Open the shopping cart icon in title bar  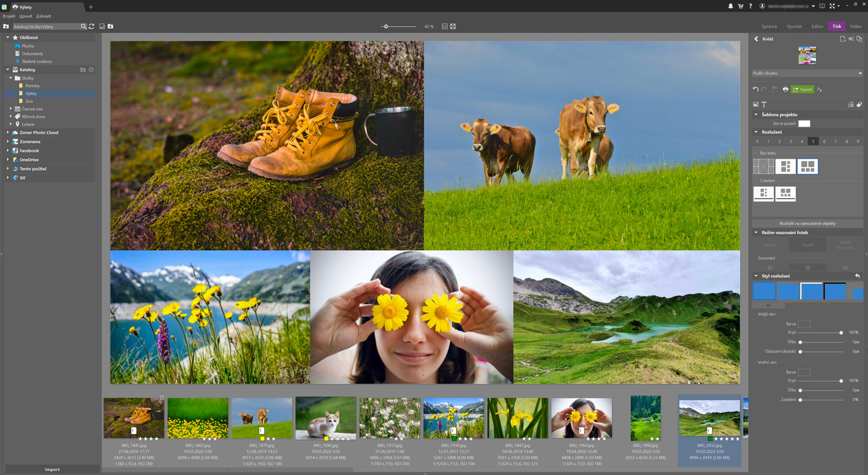click(x=741, y=6)
